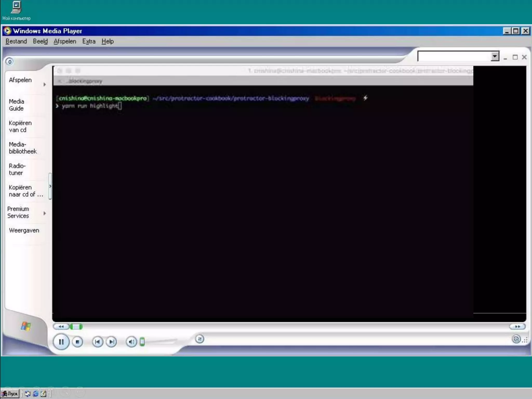
Task: Open Mediabibliotheek section
Action: pyautogui.click(x=23, y=148)
